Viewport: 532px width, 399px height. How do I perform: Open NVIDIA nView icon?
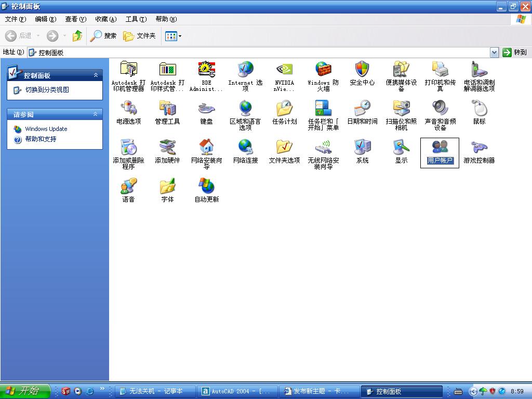point(284,69)
